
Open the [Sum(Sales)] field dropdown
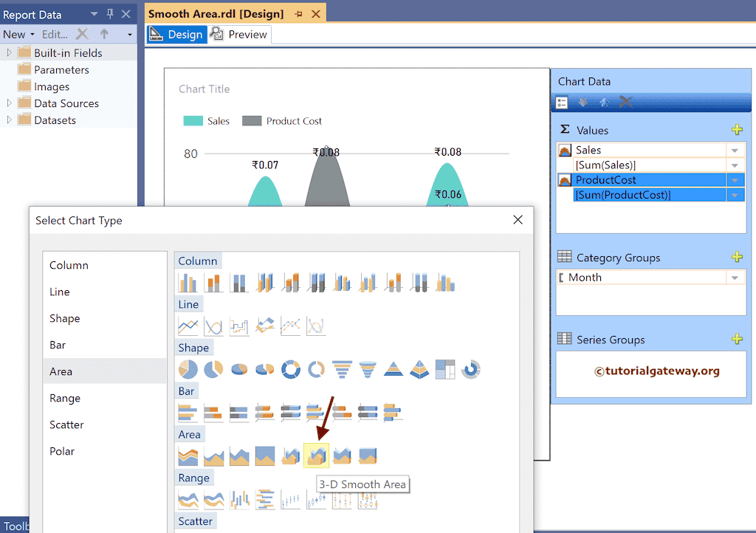click(x=735, y=165)
